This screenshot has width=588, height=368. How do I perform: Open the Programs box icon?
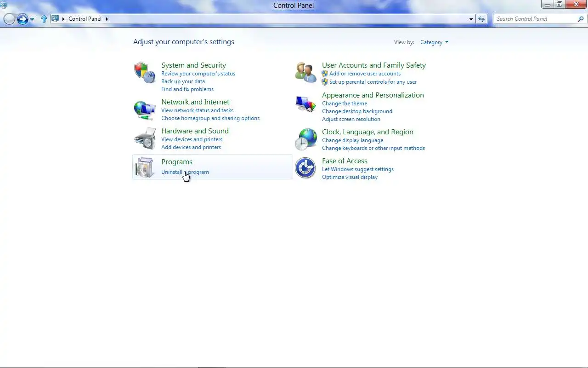pos(145,167)
